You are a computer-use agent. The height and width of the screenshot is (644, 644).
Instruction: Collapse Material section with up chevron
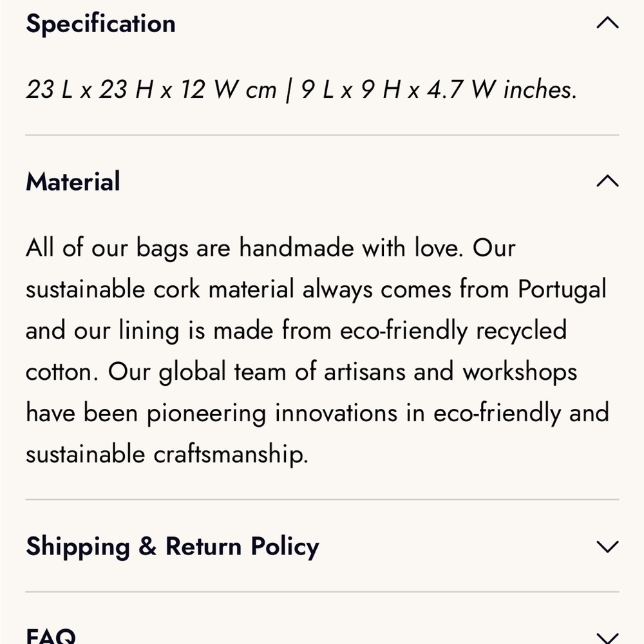click(x=607, y=181)
